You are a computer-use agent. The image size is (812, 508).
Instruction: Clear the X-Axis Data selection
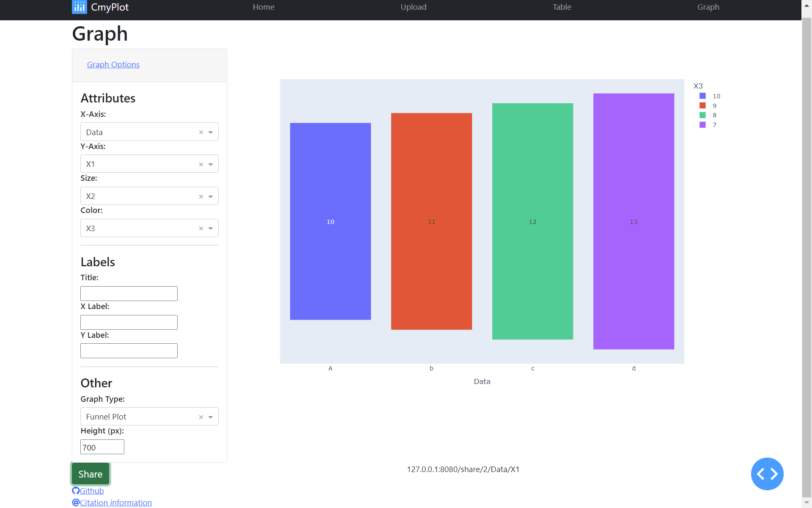click(x=201, y=133)
